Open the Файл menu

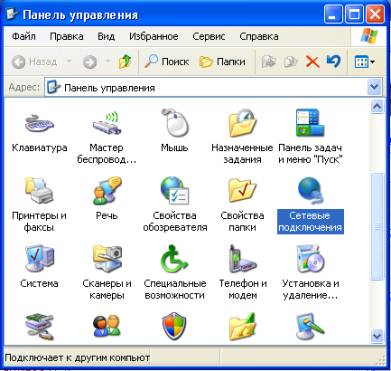[x=24, y=36]
